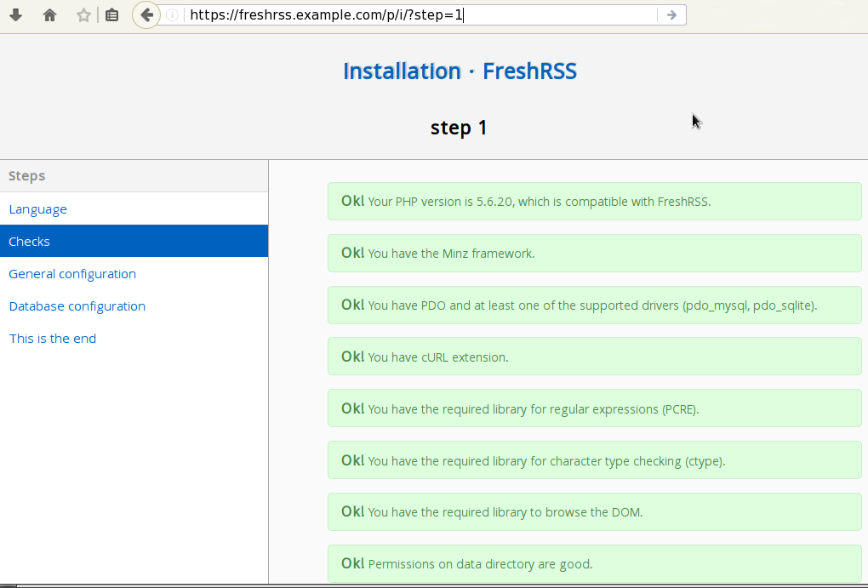Select the Checks step in sidebar
Viewport: 868px width, 588px height.
pos(30,242)
